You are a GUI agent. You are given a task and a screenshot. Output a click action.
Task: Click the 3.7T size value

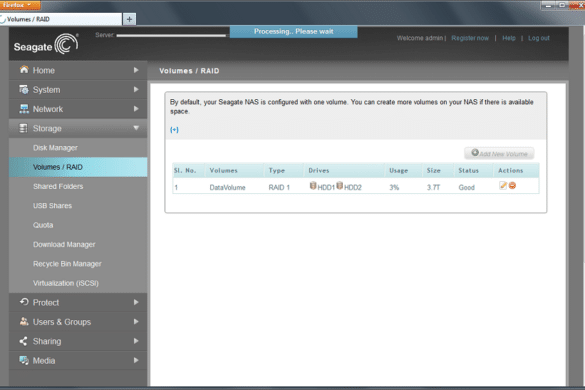tap(433, 187)
